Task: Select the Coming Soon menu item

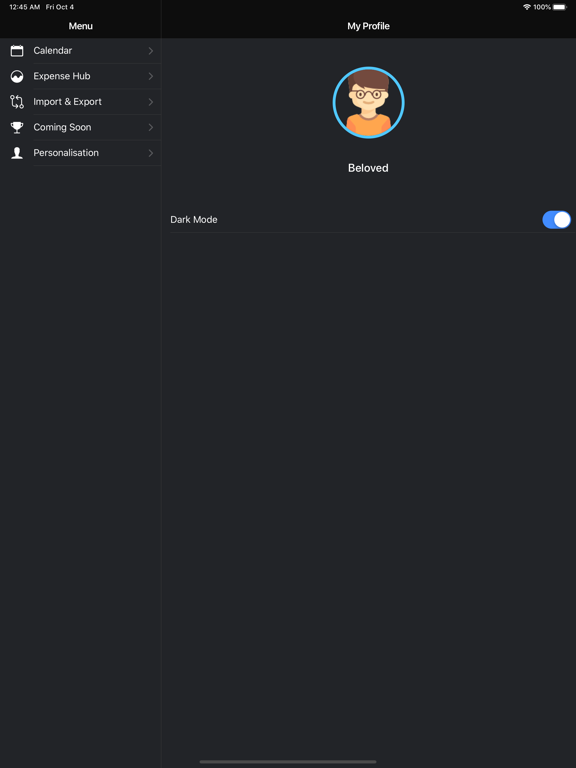Action: [80, 127]
